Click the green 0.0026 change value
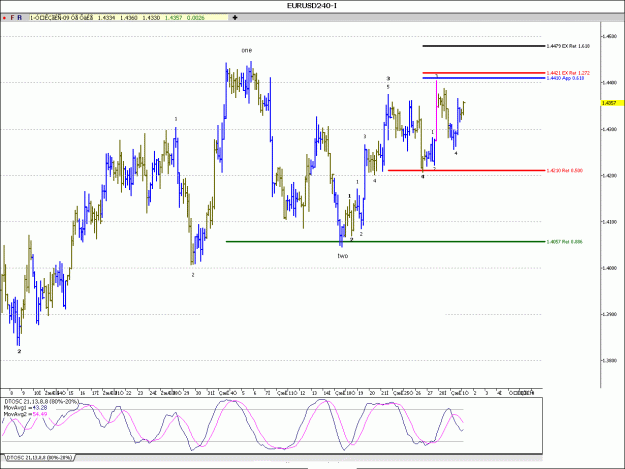Viewport: 625px width, 469px height. coord(196,18)
